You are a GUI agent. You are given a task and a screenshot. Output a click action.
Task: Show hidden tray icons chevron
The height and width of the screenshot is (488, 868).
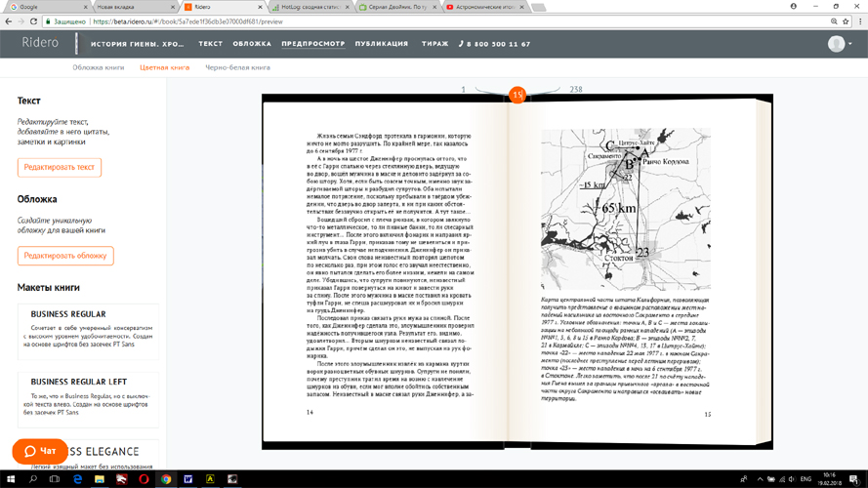click(x=760, y=479)
